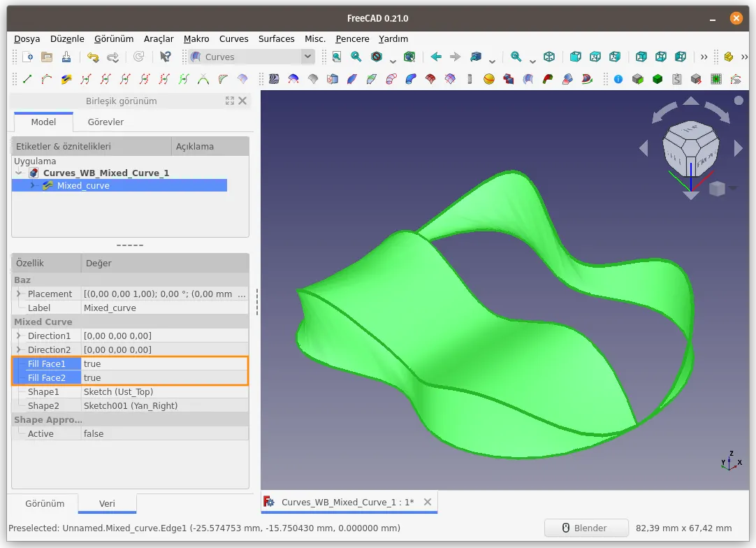Open a file using the folder icon
This screenshot has width=756, height=548.
(47, 57)
